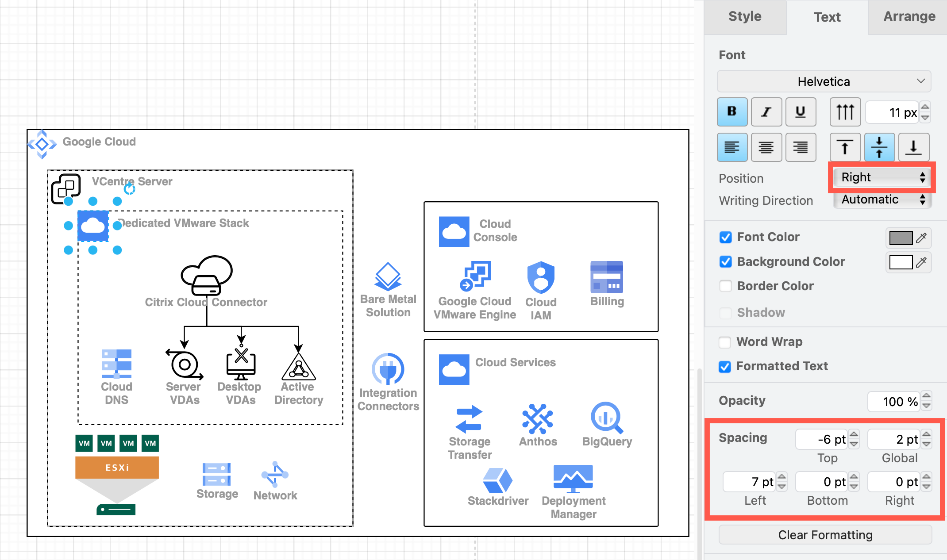Open the Helvetica font dropdown
The height and width of the screenshot is (560, 947).
pos(824,81)
